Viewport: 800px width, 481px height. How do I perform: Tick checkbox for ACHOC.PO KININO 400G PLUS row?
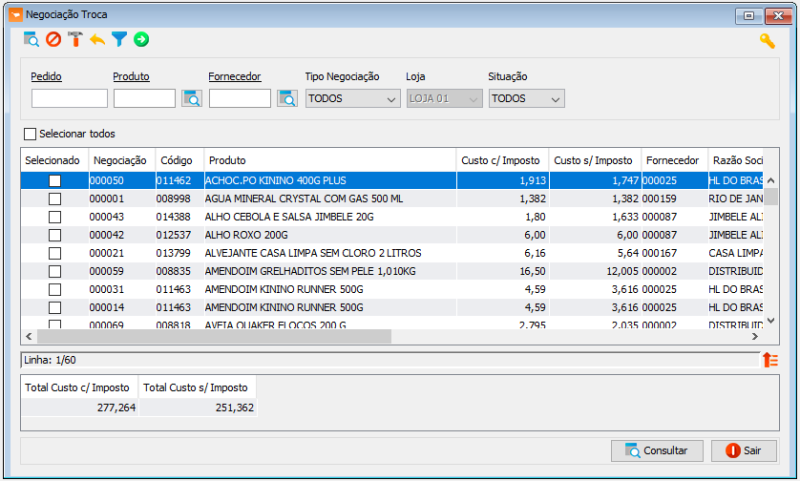click(55, 181)
